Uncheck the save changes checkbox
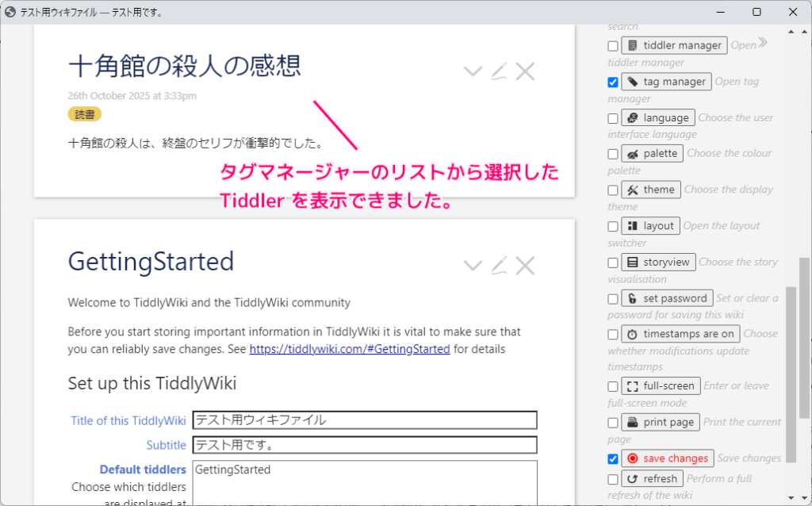Screen dimensions: 812x506 612,458
